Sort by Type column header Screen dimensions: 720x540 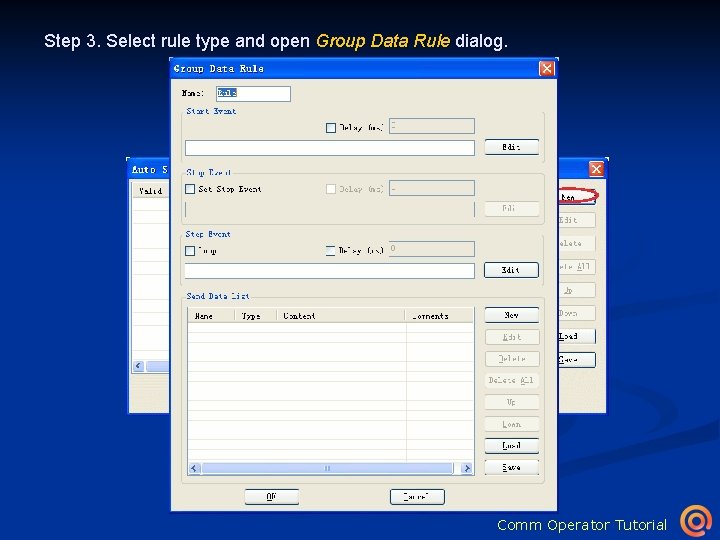pyautogui.click(x=256, y=316)
